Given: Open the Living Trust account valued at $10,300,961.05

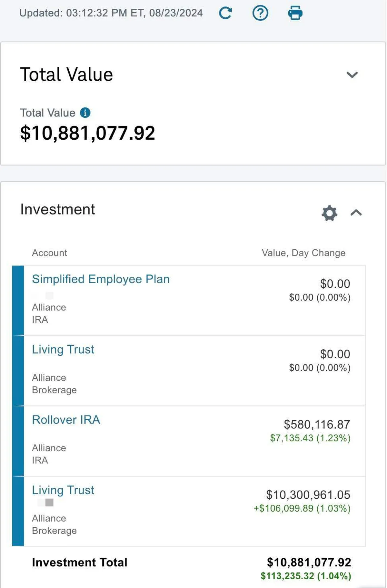Looking at the screenshot, I should (63, 490).
